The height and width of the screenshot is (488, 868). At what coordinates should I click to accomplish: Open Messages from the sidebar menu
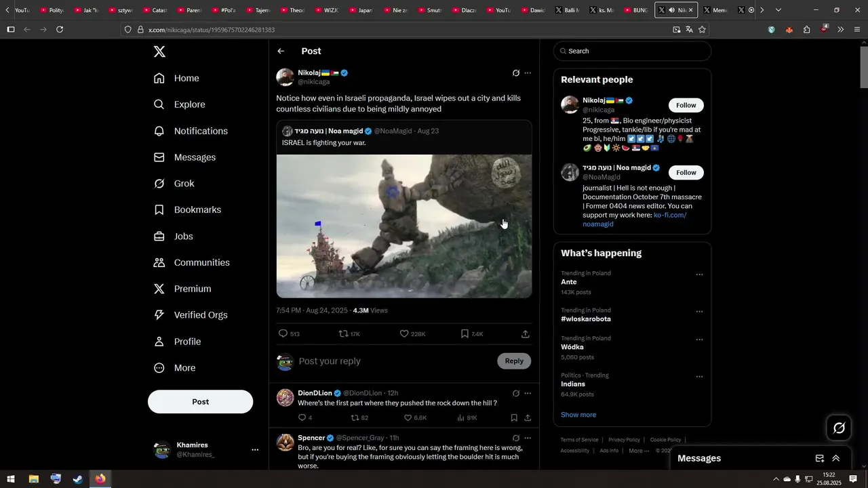(184, 157)
